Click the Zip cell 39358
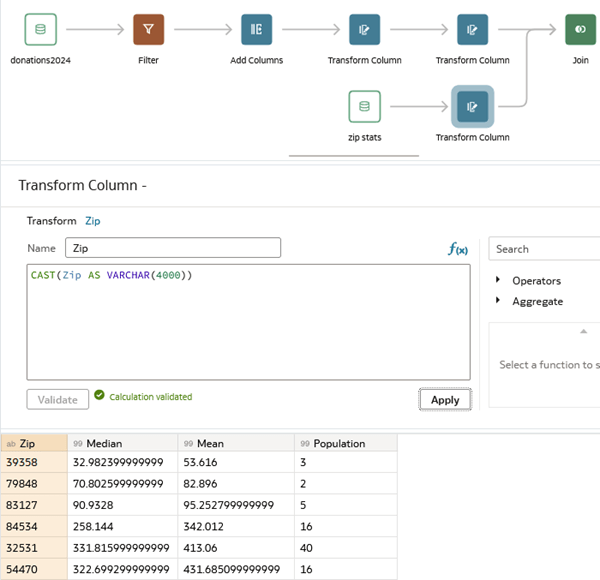 click(x=34, y=463)
